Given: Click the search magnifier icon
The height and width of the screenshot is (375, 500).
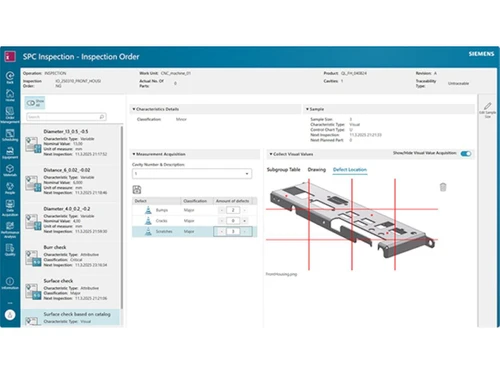Looking at the screenshot, I should pyautogui.click(x=102, y=117).
